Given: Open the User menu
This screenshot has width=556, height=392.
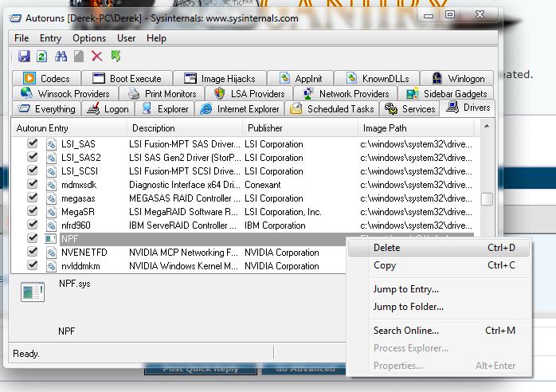Looking at the screenshot, I should pos(126,38).
